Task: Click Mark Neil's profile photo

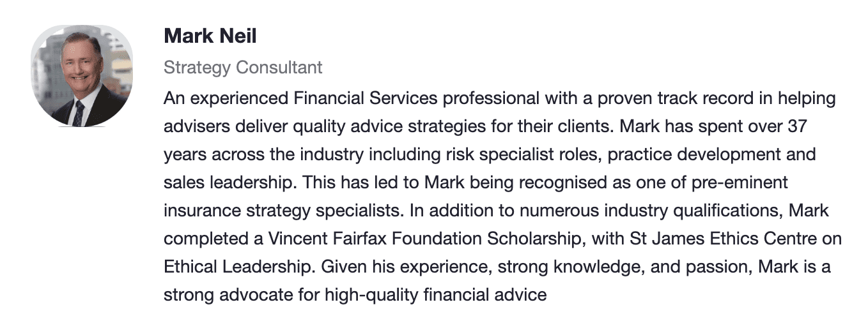Action: coord(81,77)
